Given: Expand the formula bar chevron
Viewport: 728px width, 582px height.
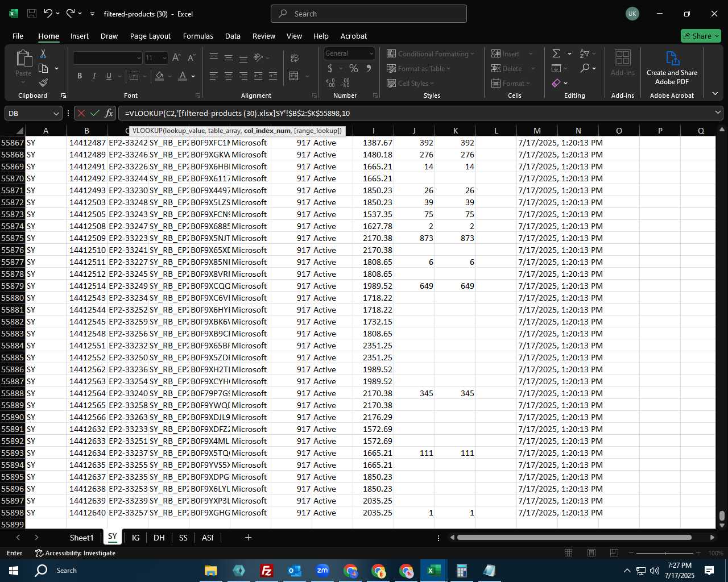Looking at the screenshot, I should coord(717,113).
